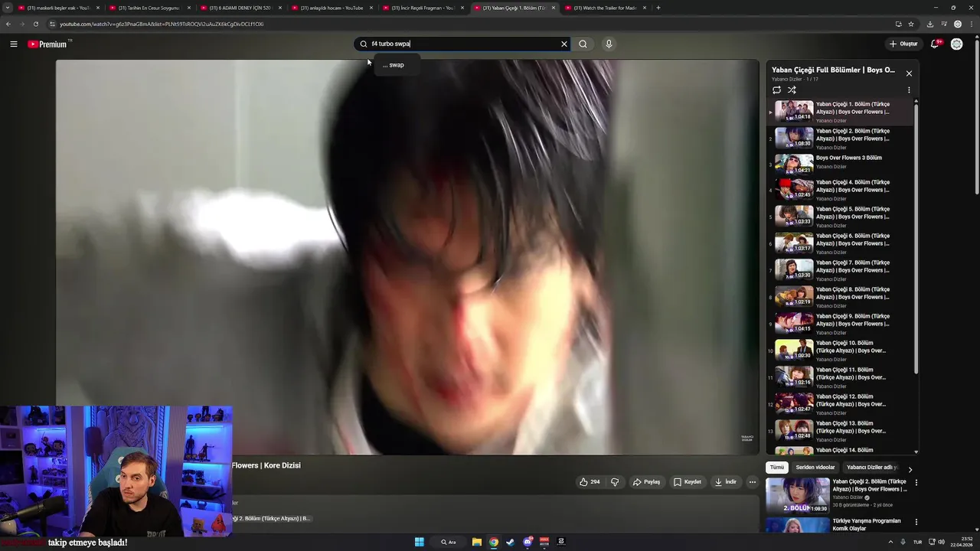Select the Yabancı Diziler adlı chip

tap(872, 468)
